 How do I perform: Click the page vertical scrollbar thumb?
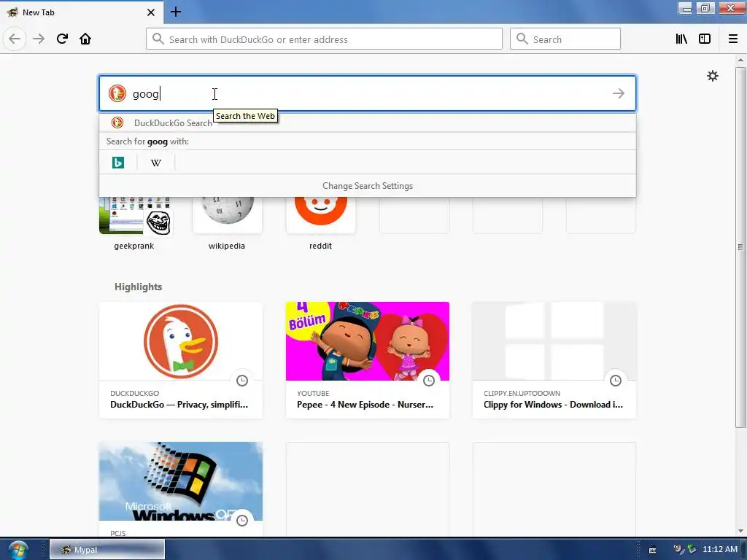pos(740,247)
